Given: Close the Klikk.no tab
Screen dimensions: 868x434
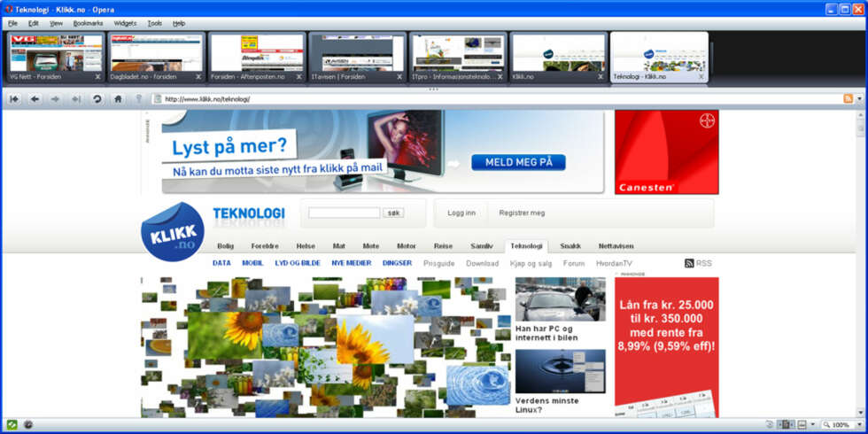Looking at the screenshot, I should [x=601, y=77].
